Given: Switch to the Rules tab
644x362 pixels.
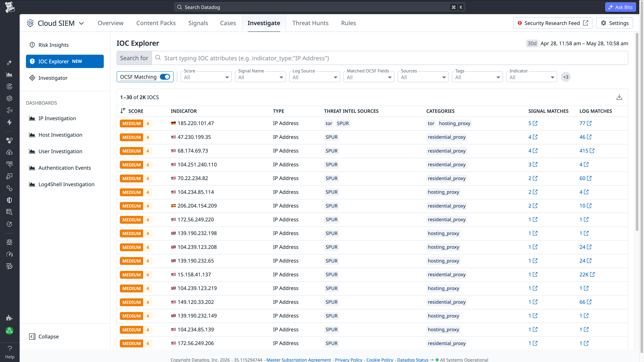Looking at the screenshot, I should tap(349, 23).
